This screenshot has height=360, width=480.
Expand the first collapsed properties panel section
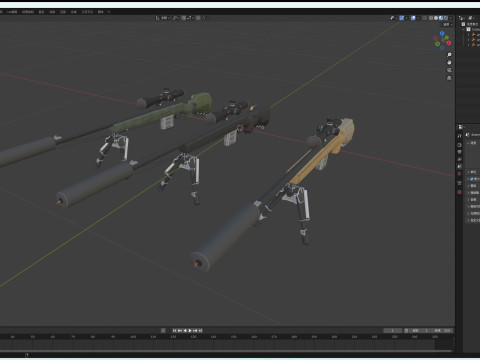[x=468, y=172]
